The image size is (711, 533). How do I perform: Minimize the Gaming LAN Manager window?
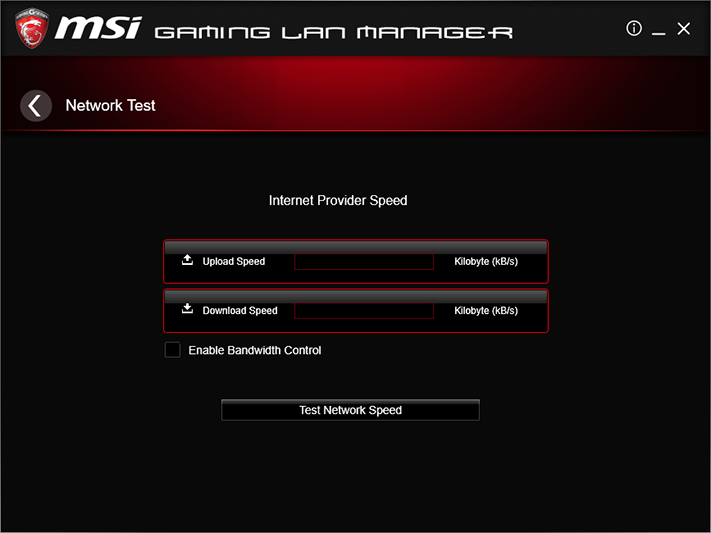[x=658, y=30]
